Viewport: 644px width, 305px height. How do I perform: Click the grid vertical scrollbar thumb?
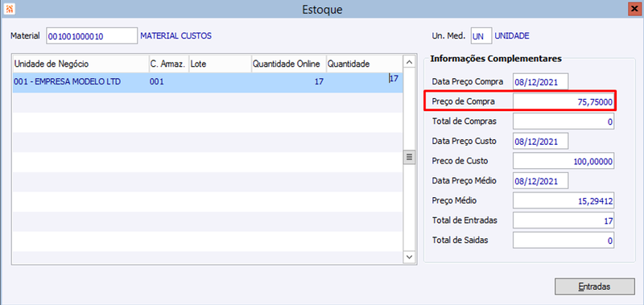pyautogui.click(x=409, y=157)
